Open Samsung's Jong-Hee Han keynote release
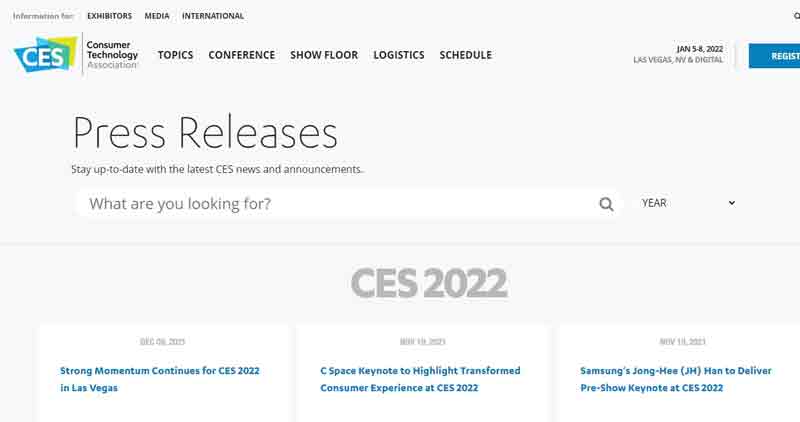Viewport: 800px width, 422px height. click(x=676, y=379)
